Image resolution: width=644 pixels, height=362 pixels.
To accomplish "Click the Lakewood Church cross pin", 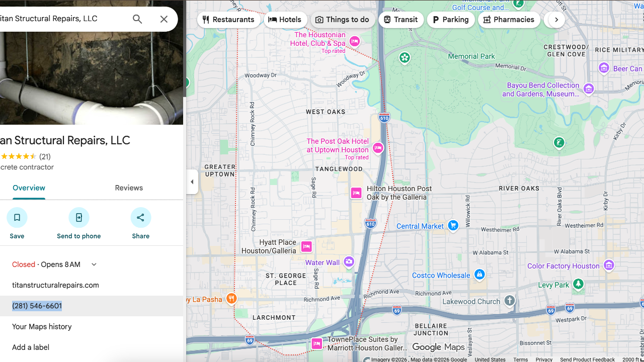I will tap(510, 301).
